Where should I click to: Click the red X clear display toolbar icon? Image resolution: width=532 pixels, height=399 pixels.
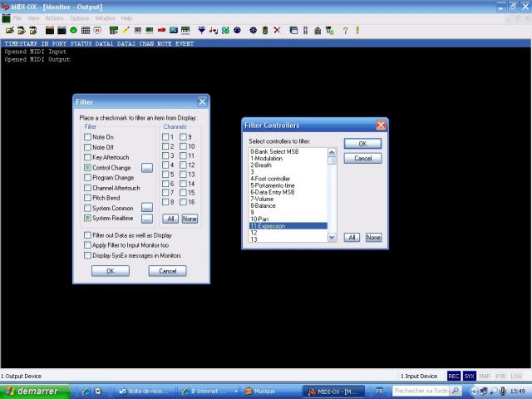point(277,31)
